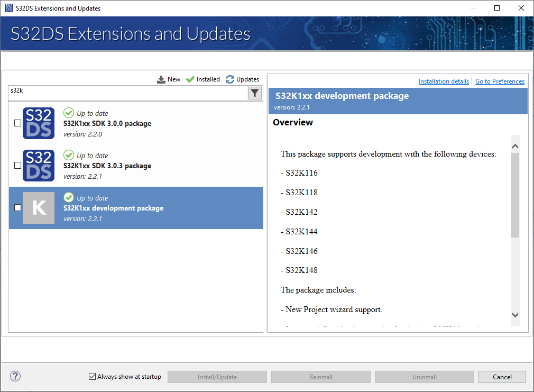Open Go to Preferences link
The width and height of the screenshot is (534, 392).
pyautogui.click(x=500, y=81)
